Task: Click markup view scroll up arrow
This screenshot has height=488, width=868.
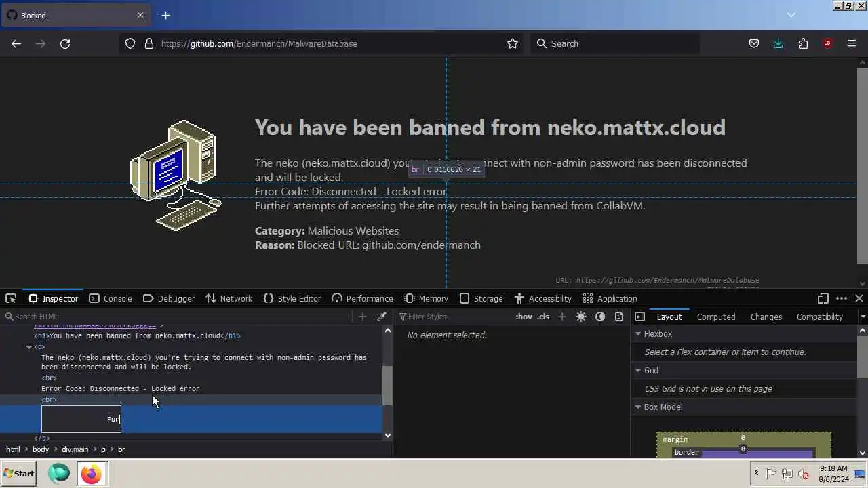Action: (x=388, y=331)
